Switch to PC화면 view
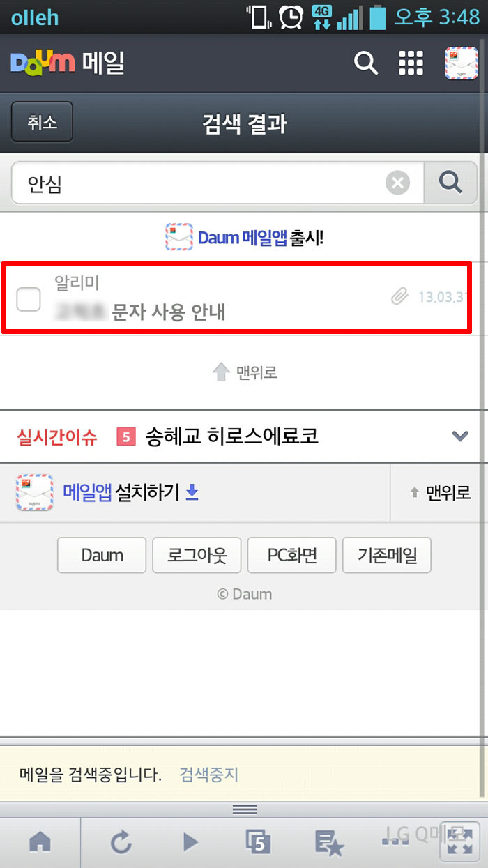The image size is (488, 868). [292, 555]
